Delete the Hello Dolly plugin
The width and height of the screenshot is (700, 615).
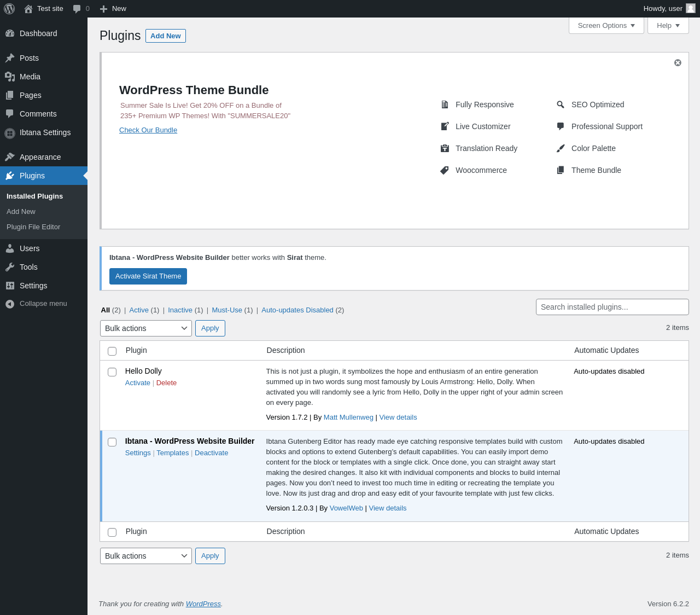[x=166, y=383]
